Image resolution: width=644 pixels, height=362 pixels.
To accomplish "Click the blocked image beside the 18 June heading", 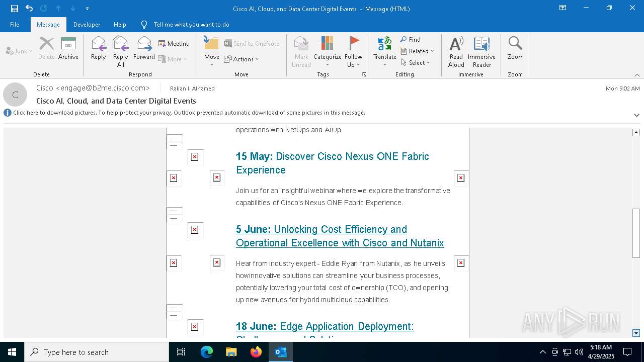I will (195, 327).
